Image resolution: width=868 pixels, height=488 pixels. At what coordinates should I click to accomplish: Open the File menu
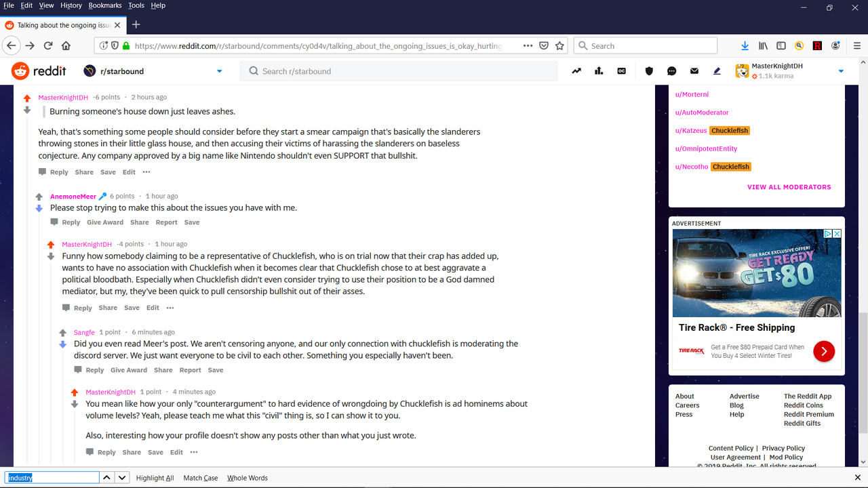pyautogui.click(x=9, y=5)
